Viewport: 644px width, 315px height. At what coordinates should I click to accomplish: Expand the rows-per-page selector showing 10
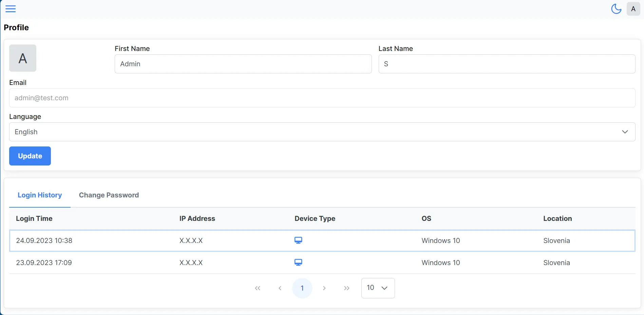(x=378, y=288)
